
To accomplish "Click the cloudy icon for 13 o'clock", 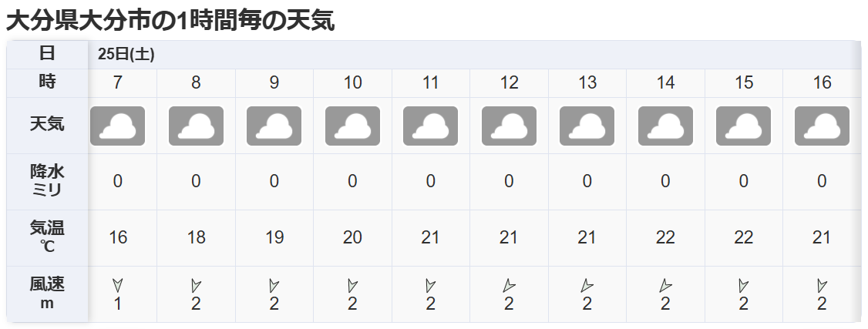I will pyautogui.click(x=587, y=126).
